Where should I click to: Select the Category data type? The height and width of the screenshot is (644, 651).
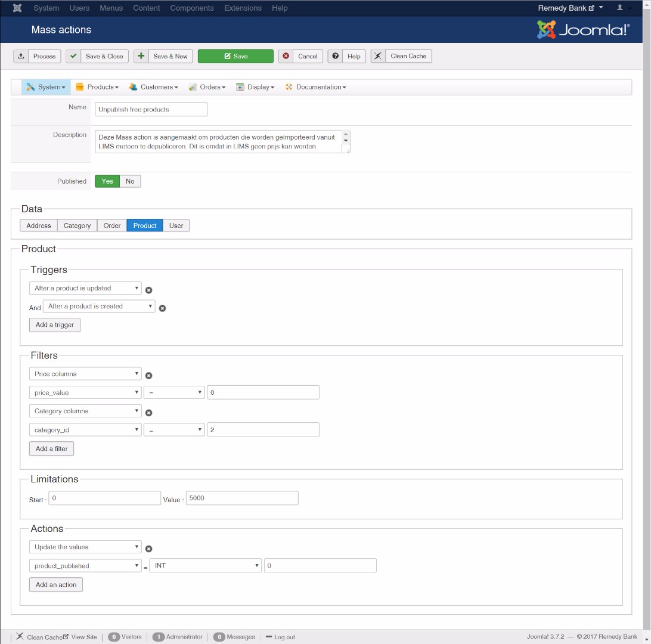point(77,225)
